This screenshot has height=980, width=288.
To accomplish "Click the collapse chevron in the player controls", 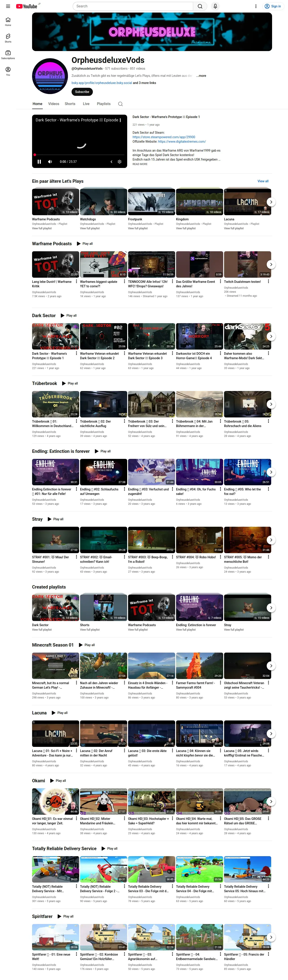I will point(111,162).
